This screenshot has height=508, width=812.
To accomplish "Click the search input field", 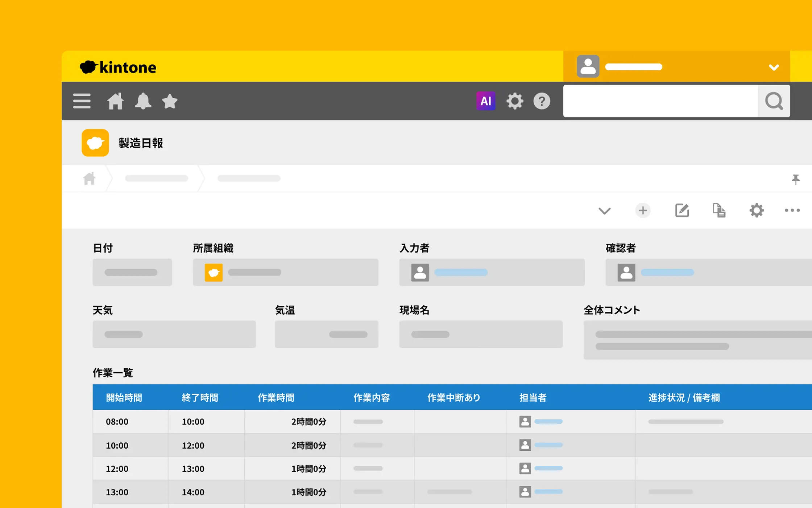I will coord(660,101).
